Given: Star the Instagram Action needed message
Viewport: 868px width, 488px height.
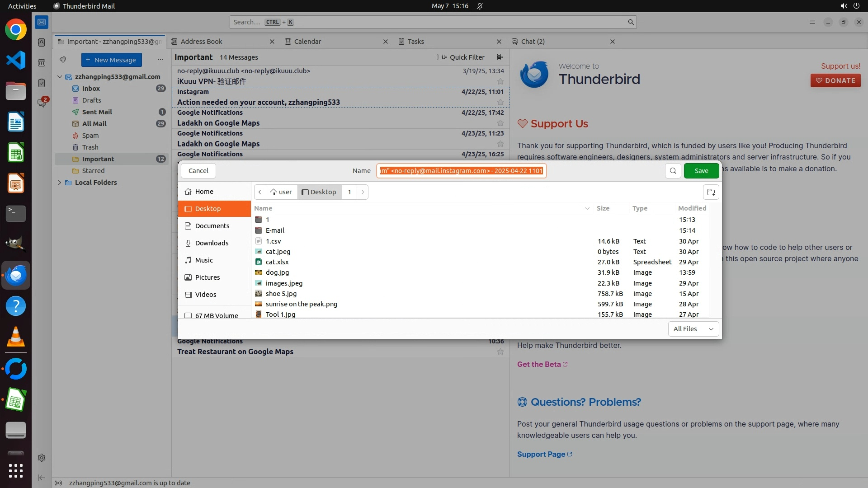Looking at the screenshot, I should coord(500,103).
